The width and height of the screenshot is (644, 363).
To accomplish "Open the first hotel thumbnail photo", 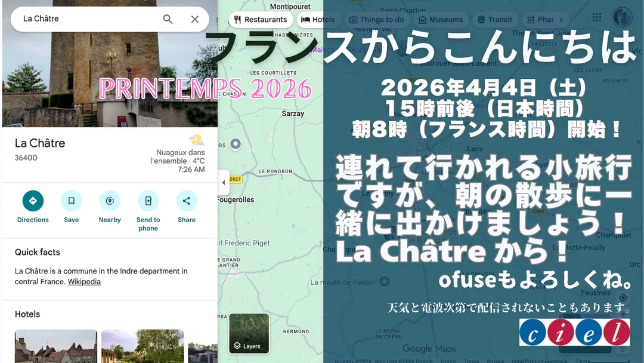I will tap(56, 346).
